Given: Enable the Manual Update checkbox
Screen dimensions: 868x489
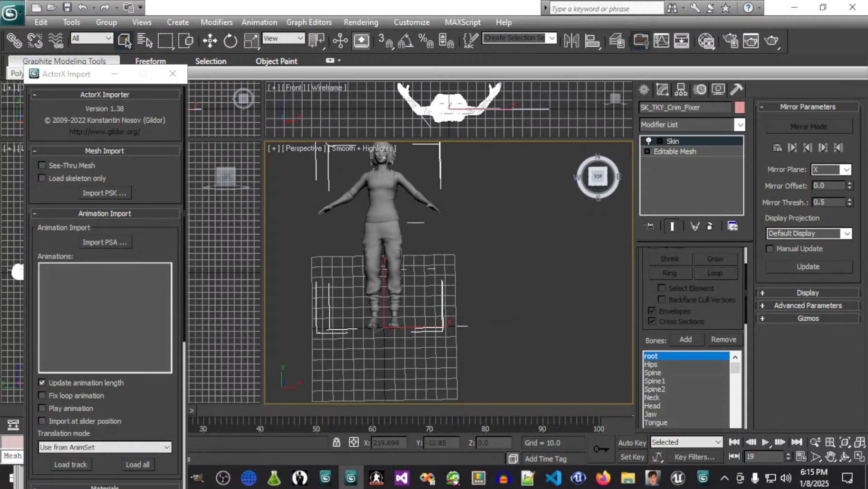Looking at the screenshot, I should pyautogui.click(x=770, y=249).
